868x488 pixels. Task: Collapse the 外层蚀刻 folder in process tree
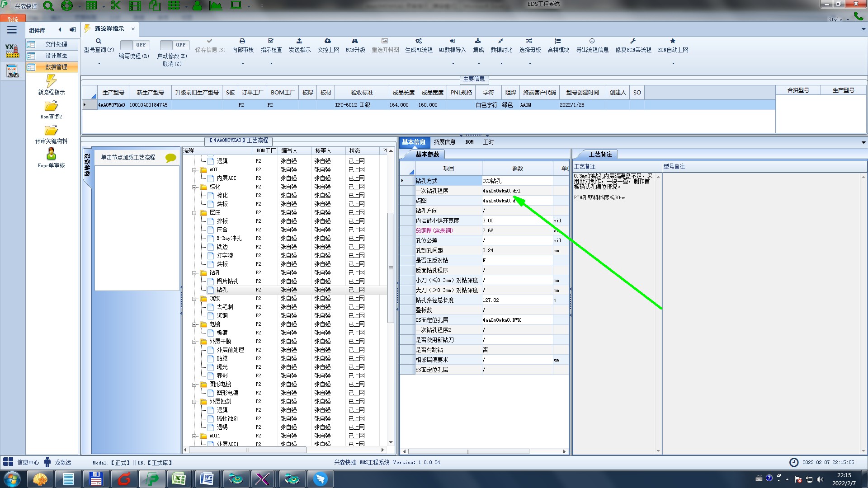(194, 402)
